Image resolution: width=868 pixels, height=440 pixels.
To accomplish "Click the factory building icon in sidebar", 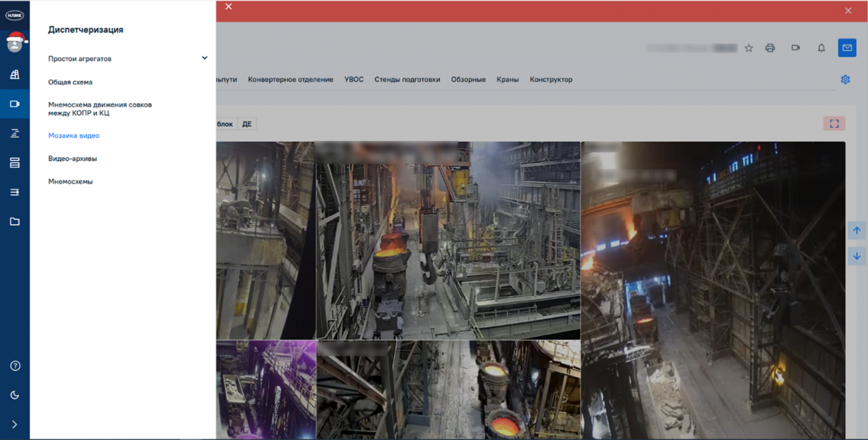I will tap(15, 75).
